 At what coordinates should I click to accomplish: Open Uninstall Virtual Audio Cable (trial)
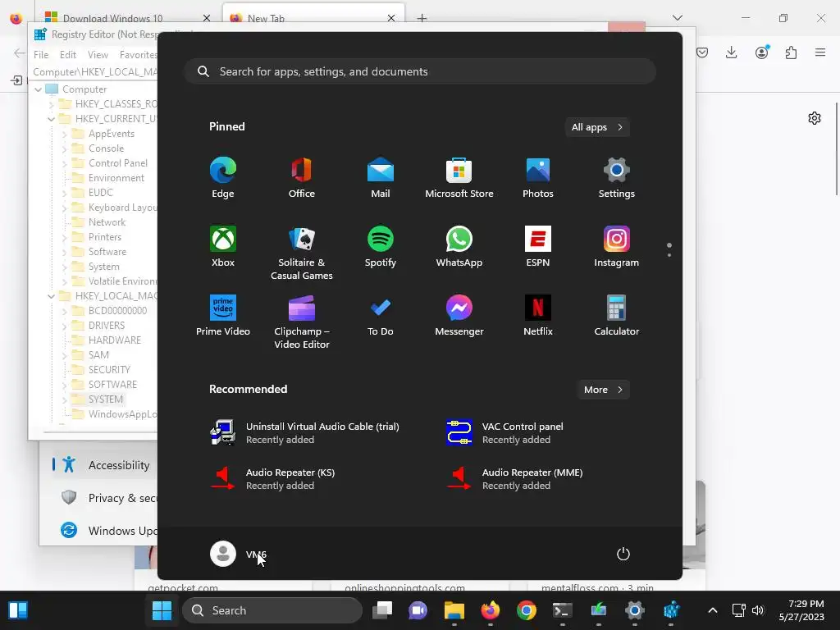pos(305,432)
